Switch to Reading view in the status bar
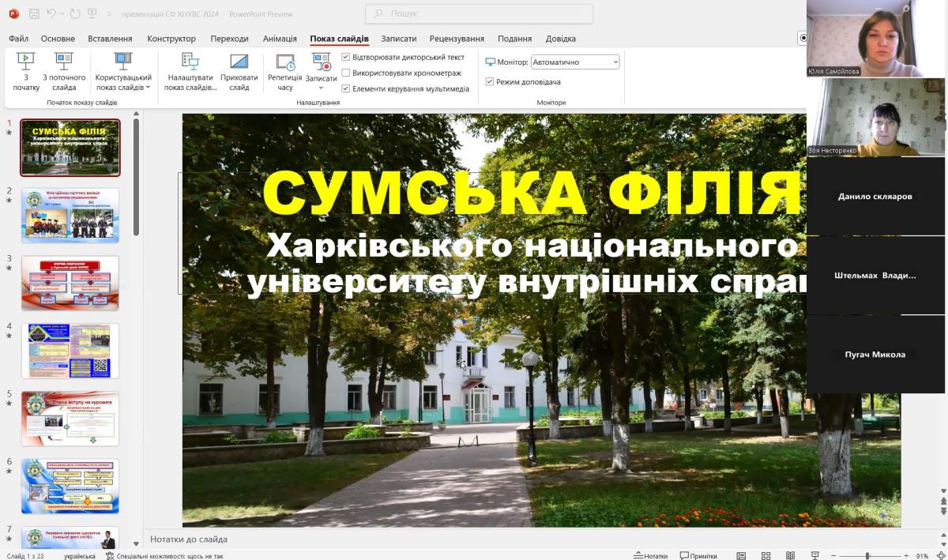 (x=790, y=556)
